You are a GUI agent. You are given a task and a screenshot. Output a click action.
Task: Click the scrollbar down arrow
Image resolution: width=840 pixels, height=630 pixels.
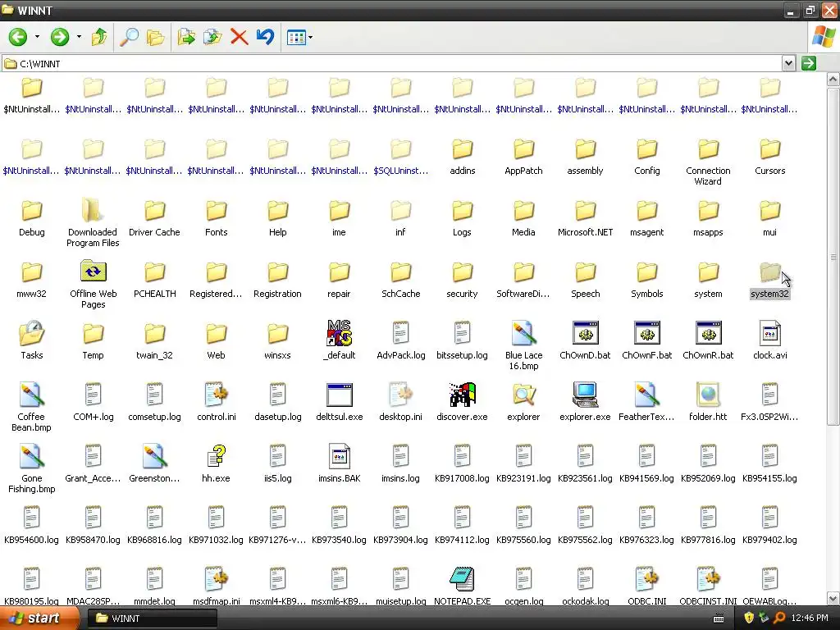tap(833, 598)
